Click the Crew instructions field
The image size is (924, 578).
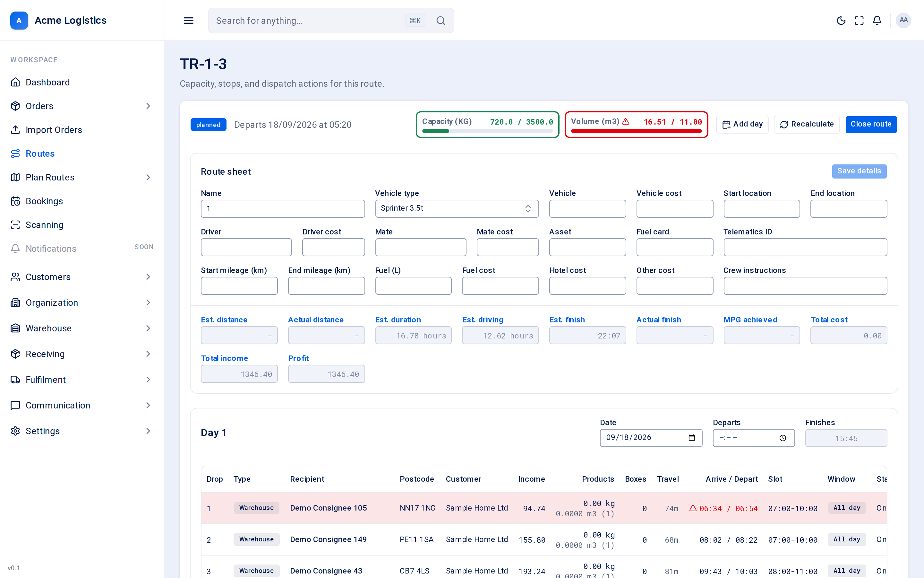(805, 285)
